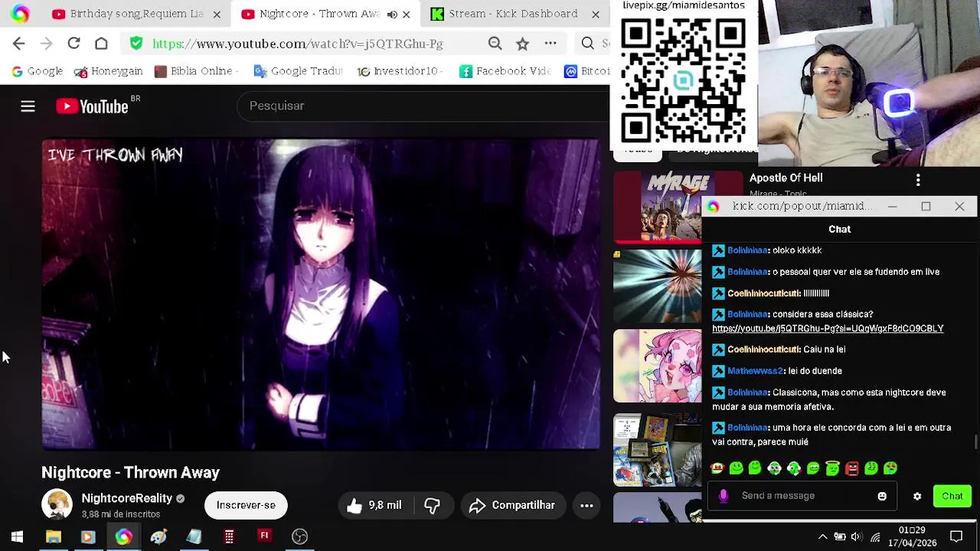Open the Facebook Video bookmark
The height and width of the screenshot is (551, 980).
(x=505, y=71)
